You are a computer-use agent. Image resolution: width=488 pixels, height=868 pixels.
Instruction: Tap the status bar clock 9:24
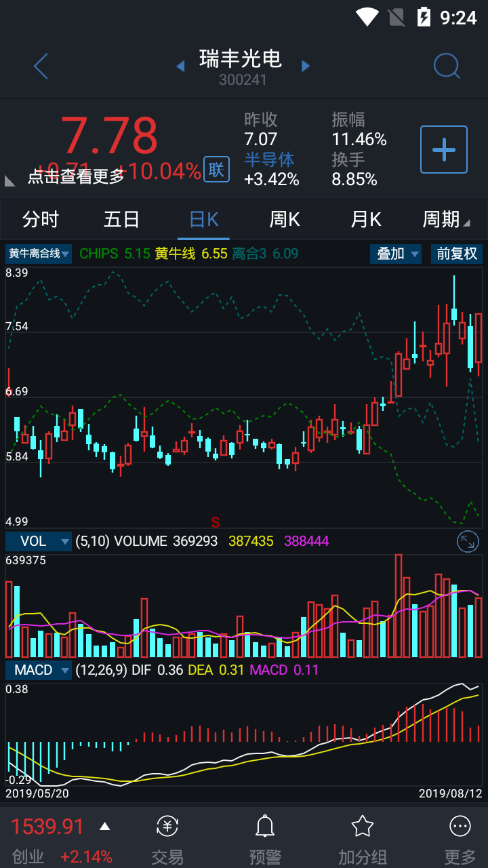click(459, 18)
